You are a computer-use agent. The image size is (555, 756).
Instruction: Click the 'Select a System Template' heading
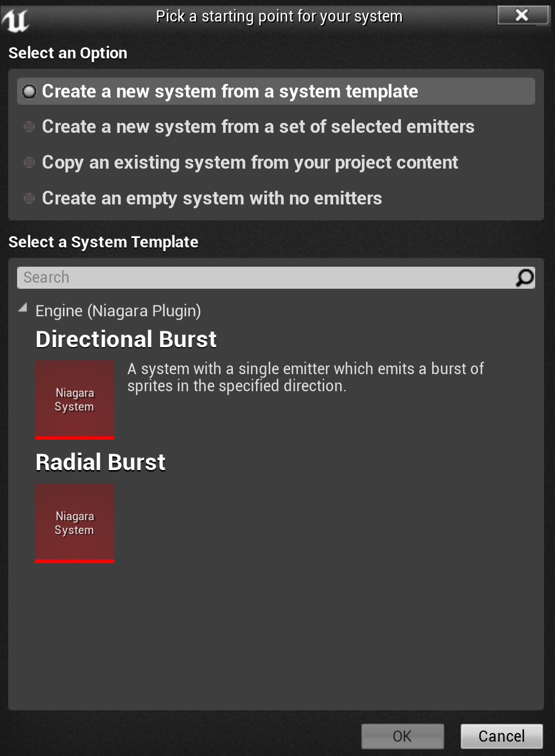click(104, 242)
